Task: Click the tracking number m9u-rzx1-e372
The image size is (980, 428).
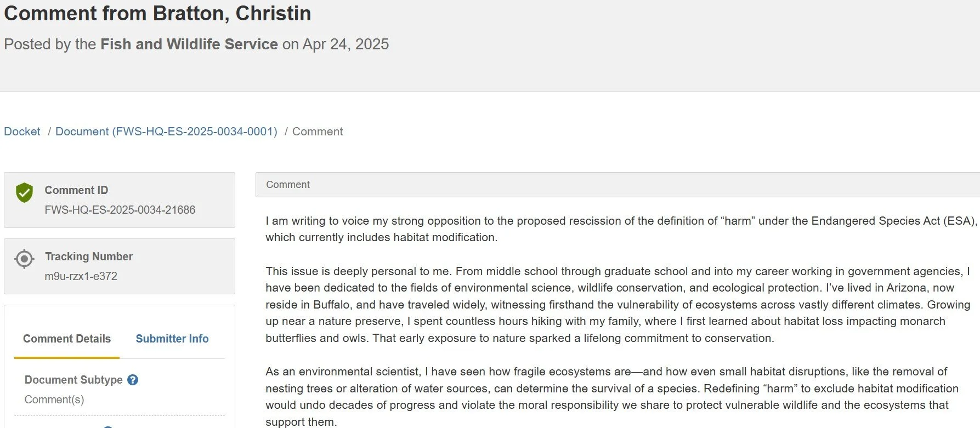Action: (x=81, y=276)
